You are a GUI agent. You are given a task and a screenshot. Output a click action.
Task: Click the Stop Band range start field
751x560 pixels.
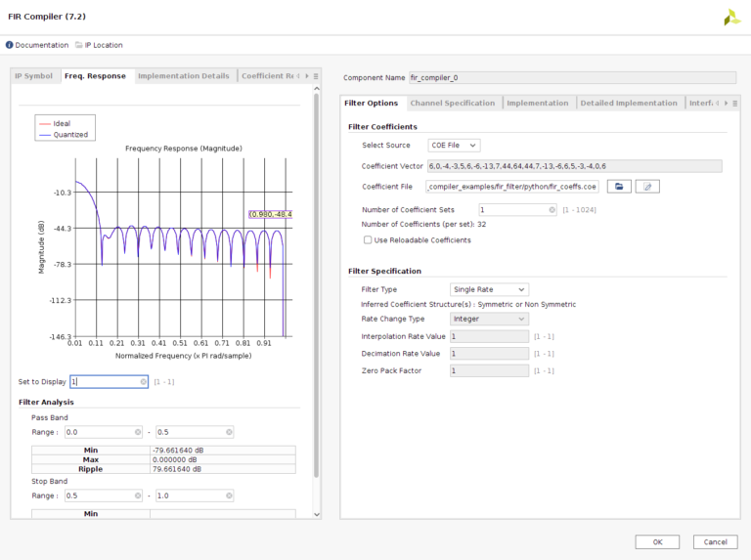pos(103,495)
